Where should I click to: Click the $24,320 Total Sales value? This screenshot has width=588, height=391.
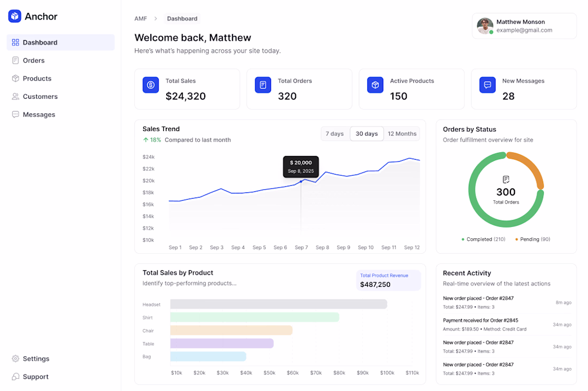click(x=185, y=96)
